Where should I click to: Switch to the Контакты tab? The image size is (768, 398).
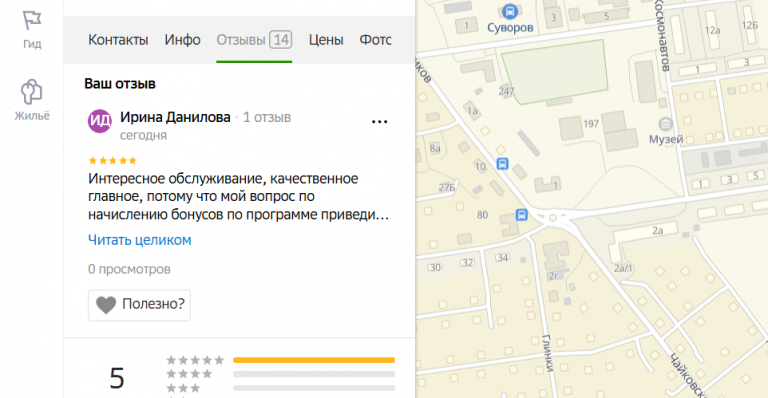coord(118,40)
